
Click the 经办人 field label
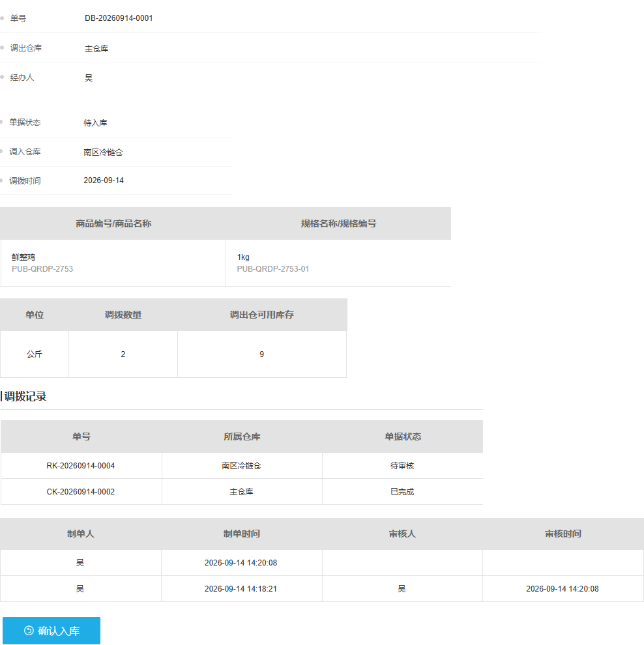click(22, 78)
